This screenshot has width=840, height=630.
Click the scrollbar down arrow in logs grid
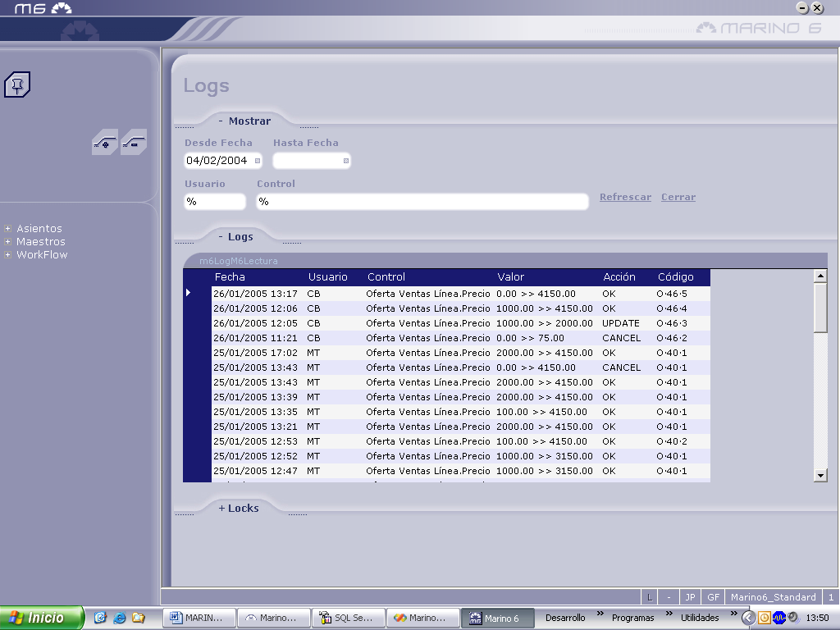coord(820,475)
